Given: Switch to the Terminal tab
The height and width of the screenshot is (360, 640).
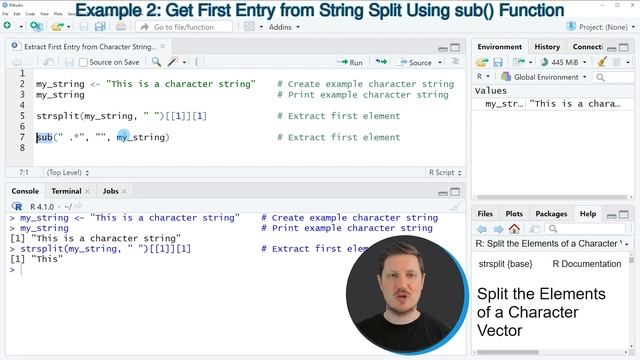Looking at the screenshot, I should click(66, 191).
